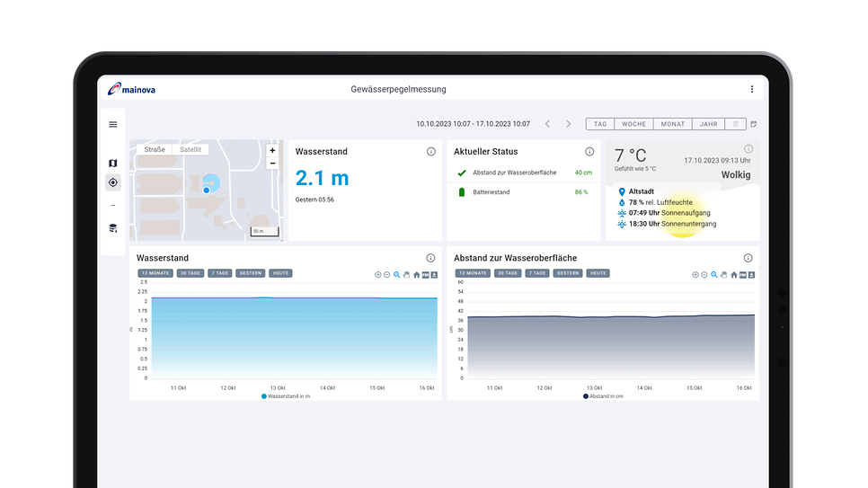The image size is (868, 488).
Task: Select the location target icon in the sidebar
Action: [112, 182]
